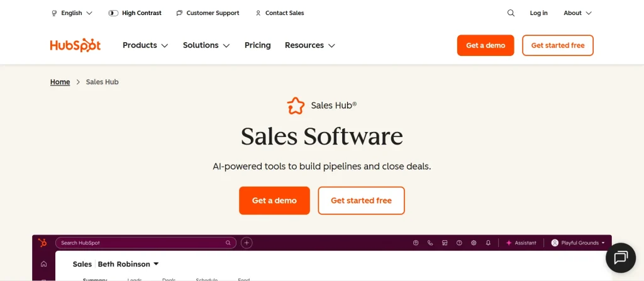Click the header Get started free button
The width and height of the screenshot is (644, 281).
pos(558,45)
